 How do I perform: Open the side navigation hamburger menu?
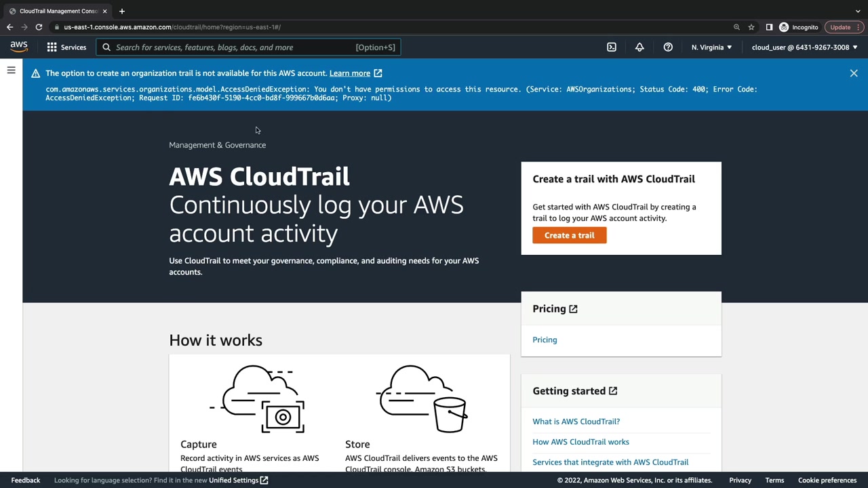click(x=11, y=70)
